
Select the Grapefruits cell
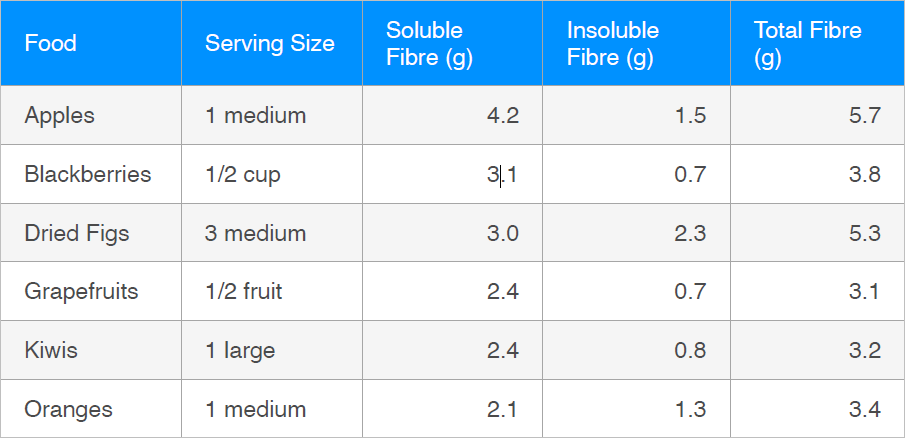coord(91,291)
